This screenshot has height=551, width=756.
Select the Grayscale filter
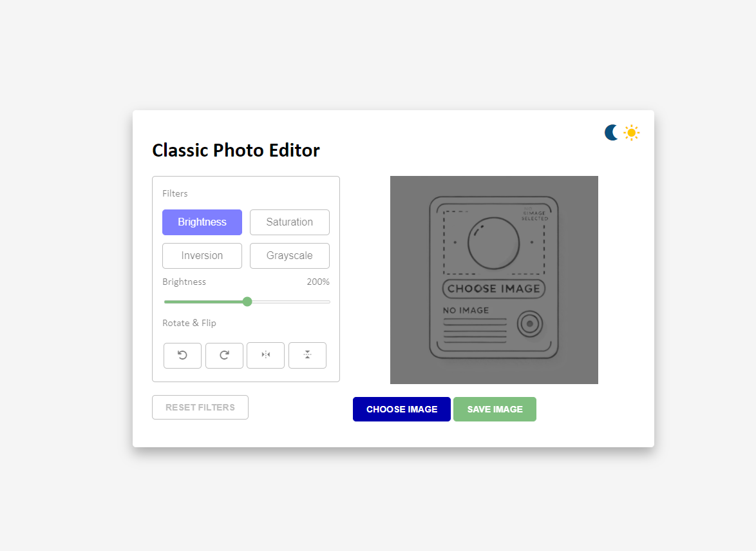click(x=289, y=256)
